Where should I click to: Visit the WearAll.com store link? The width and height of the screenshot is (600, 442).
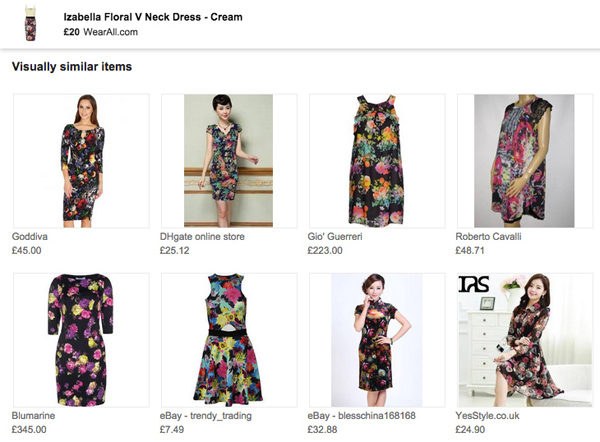point(110,32)
